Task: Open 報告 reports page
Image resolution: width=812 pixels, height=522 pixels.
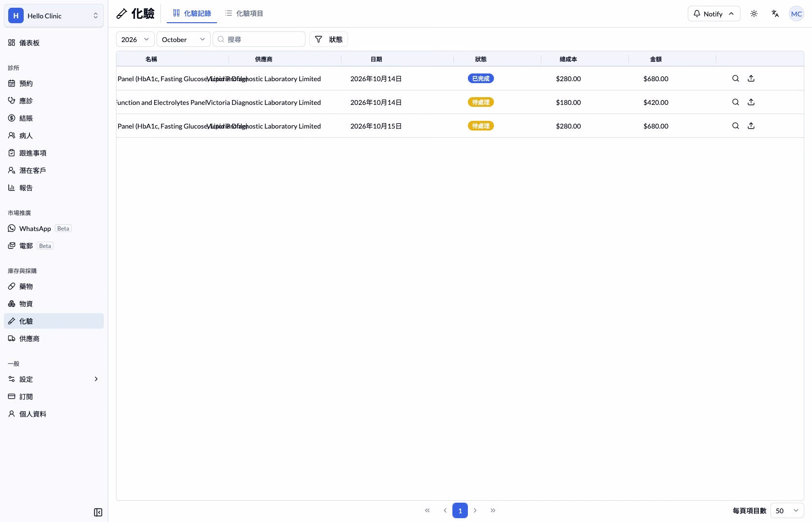Action: click(x=54, y=188)
